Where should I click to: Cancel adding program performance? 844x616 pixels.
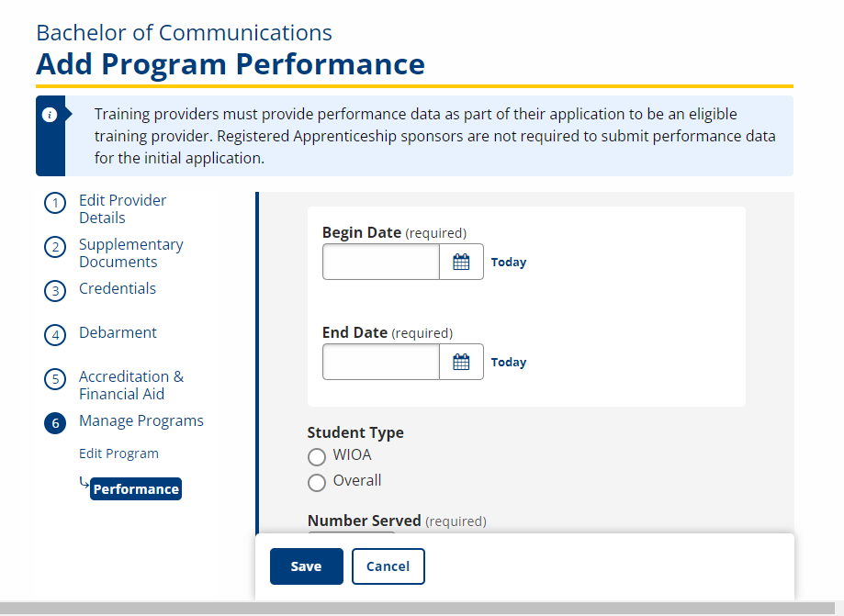[x=388, y=566]
